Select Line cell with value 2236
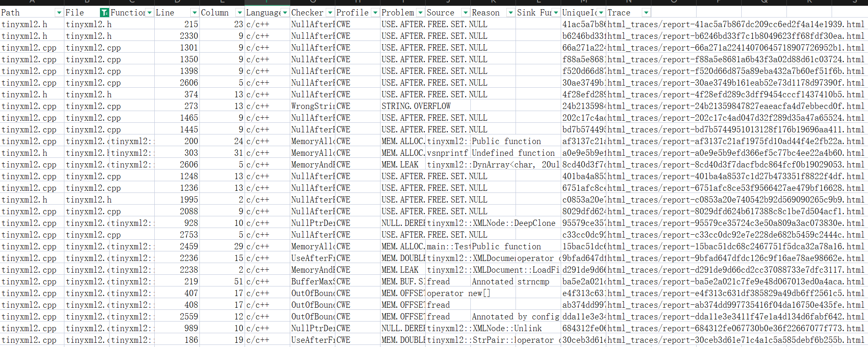The height and width of the screenshot is (347, 868). click(177, 258)
